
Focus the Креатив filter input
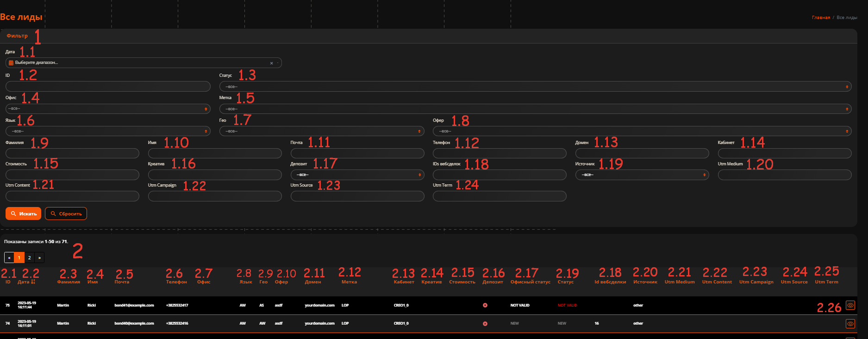tap(215, 175)
